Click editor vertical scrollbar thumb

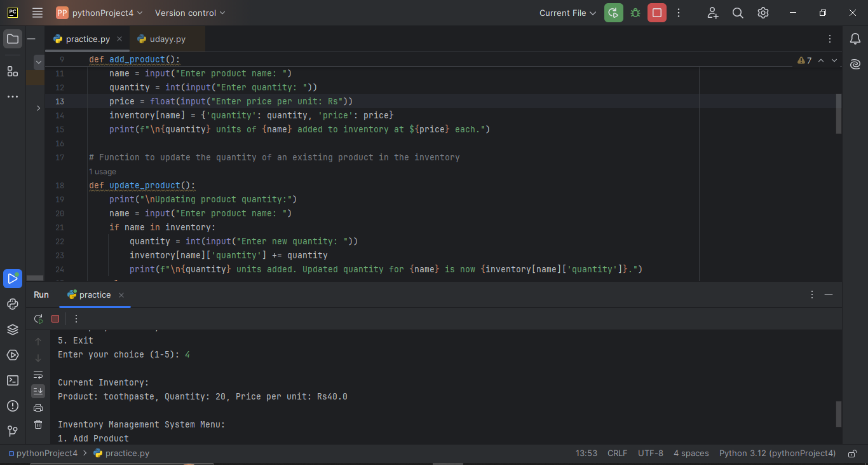tap(838, 114)
